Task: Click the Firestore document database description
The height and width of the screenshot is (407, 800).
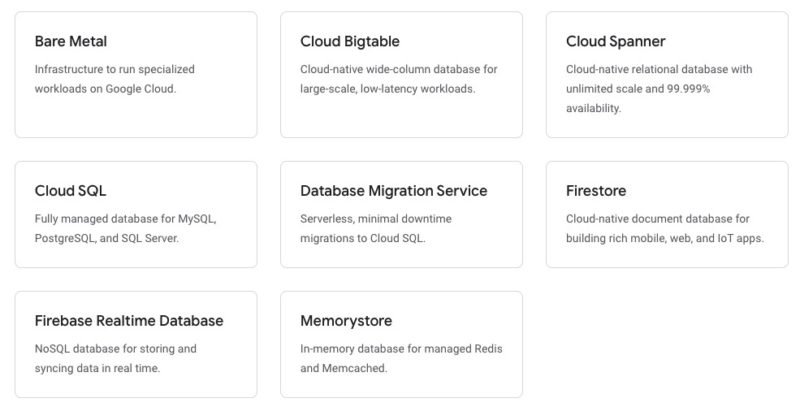Action: click(x=665, y=228)
